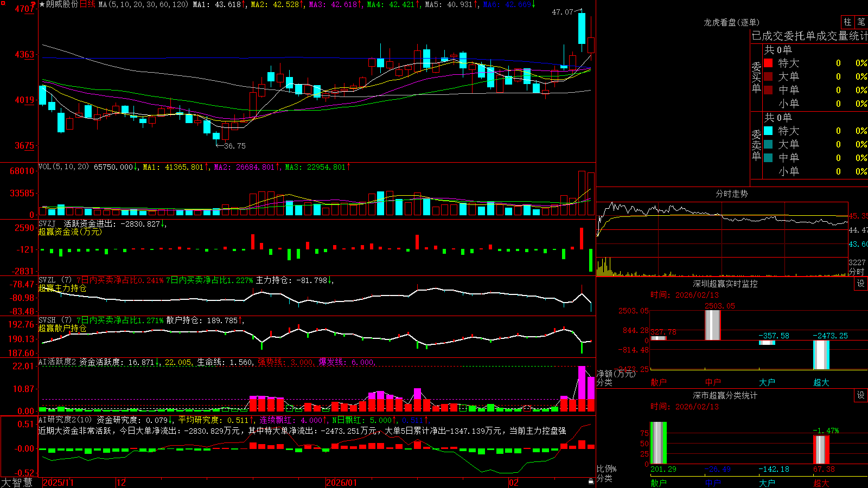The image size is (868, 488).
Task: Click the VOL(5,10,20) indicator label
Action: [63, 167]
